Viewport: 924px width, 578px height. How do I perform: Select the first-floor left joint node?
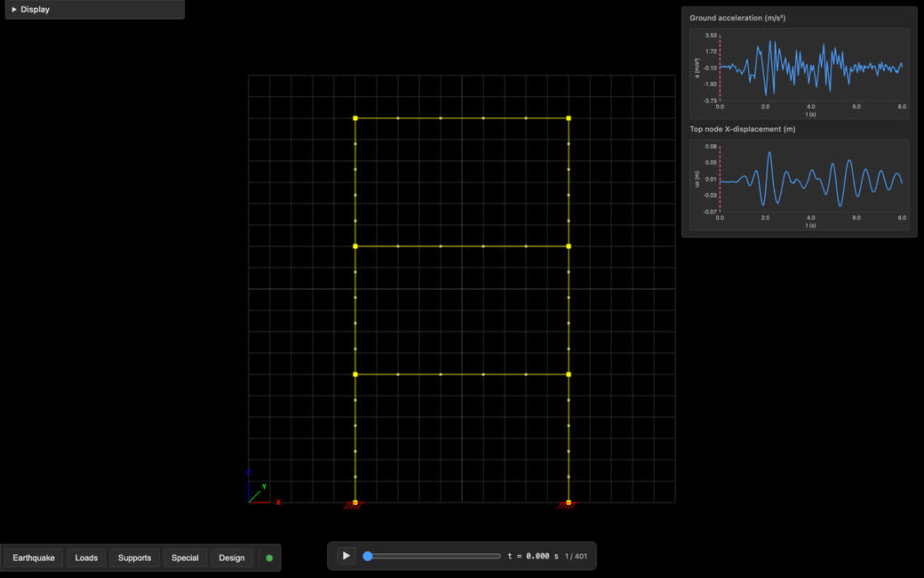[355, 374]
